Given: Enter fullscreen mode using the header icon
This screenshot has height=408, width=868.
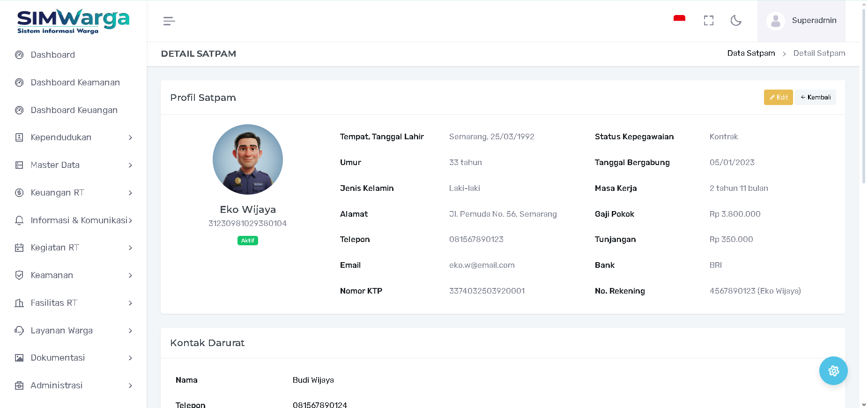Looking at the screenshot, I should click(x=708, y=21).
